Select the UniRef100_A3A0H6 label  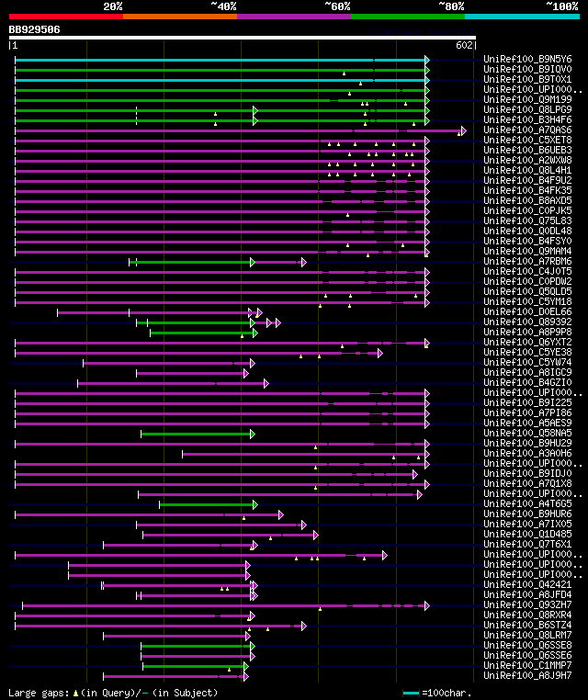click(527, 453)
